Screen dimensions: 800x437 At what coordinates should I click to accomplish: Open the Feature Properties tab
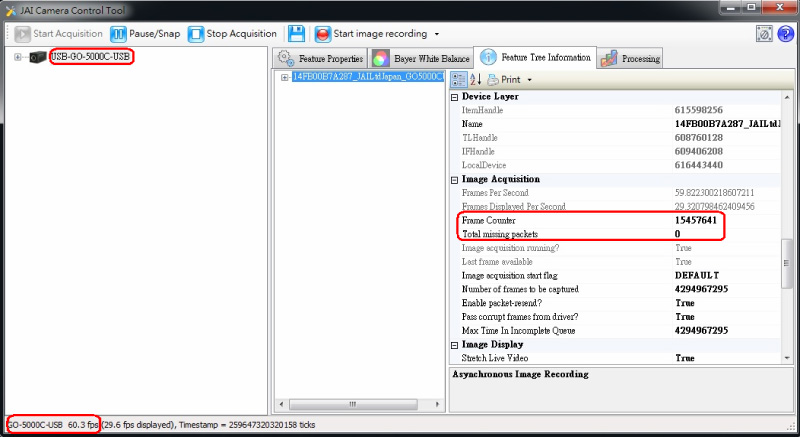pos(320,59)
